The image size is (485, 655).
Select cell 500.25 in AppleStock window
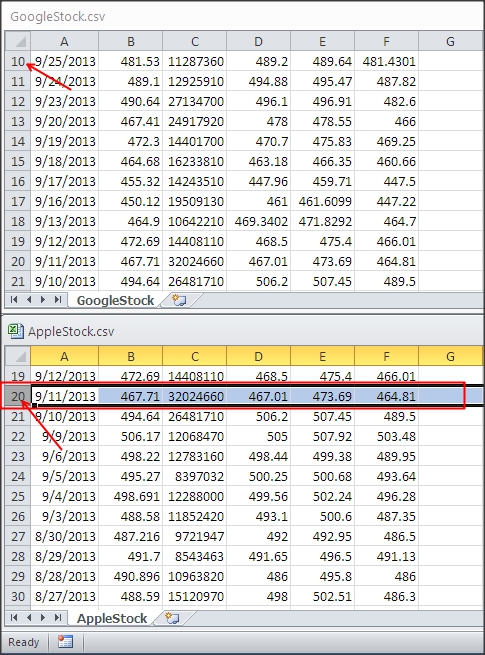(x=259, y=476)
